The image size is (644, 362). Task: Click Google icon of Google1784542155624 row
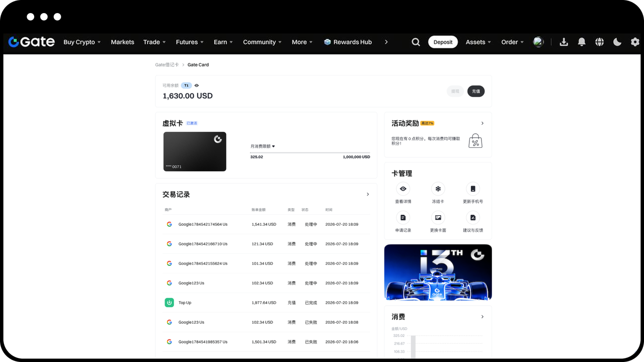[x=169, y=263]
